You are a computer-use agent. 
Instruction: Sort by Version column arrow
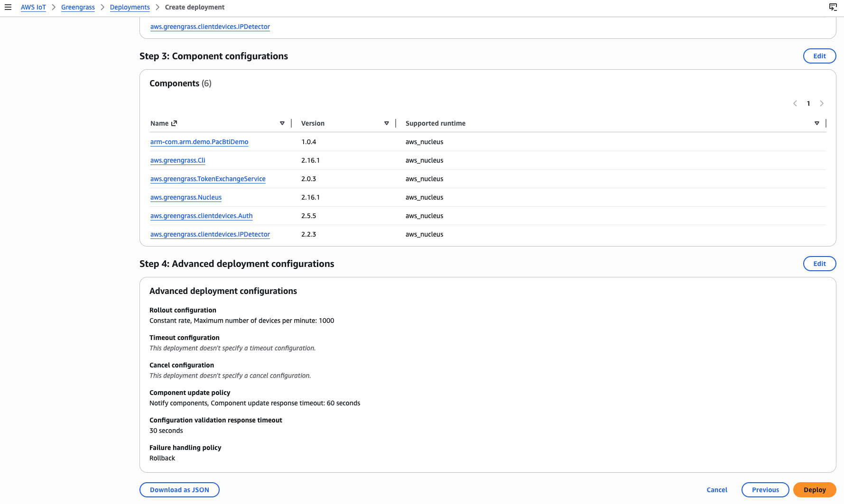pos(387,123)
